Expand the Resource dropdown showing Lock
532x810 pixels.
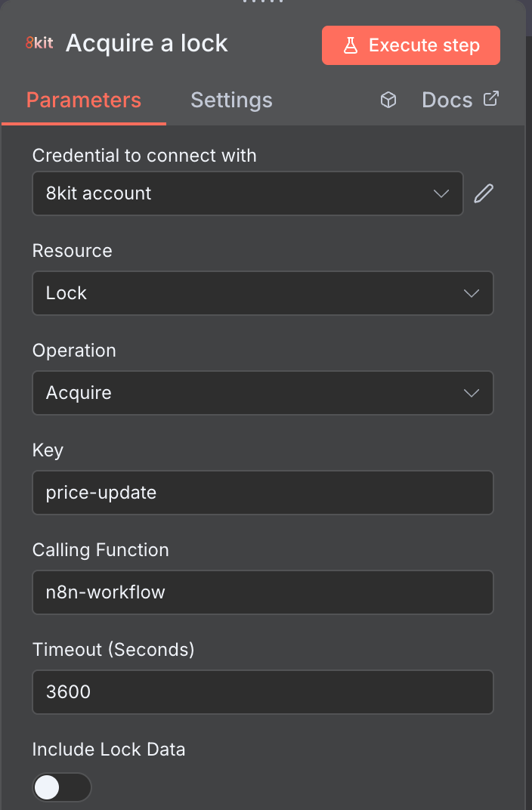[263, 293]
